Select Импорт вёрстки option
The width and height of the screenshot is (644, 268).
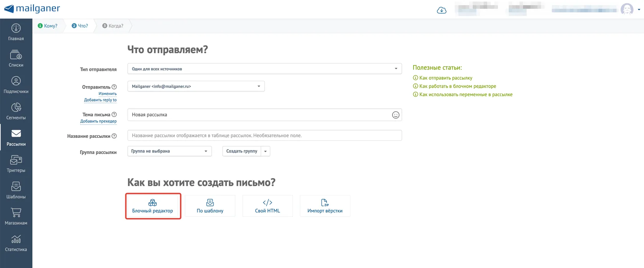[x=325, y=206]
